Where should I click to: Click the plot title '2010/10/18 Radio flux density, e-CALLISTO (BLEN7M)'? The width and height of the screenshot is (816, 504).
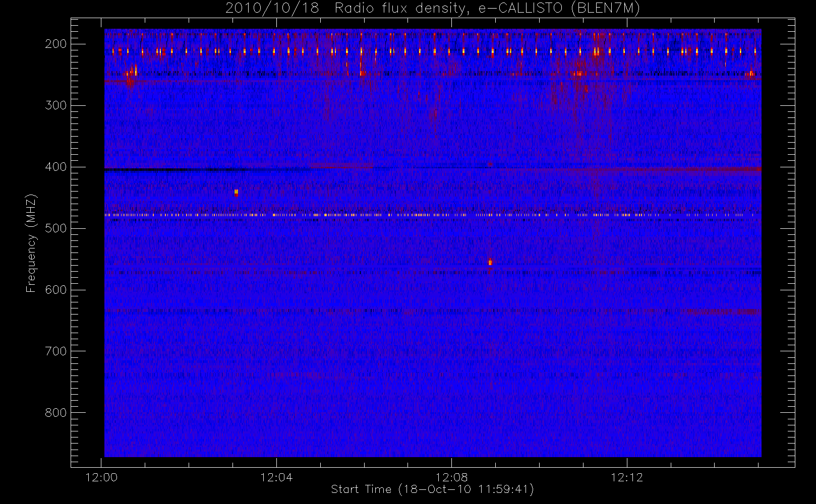433,9
